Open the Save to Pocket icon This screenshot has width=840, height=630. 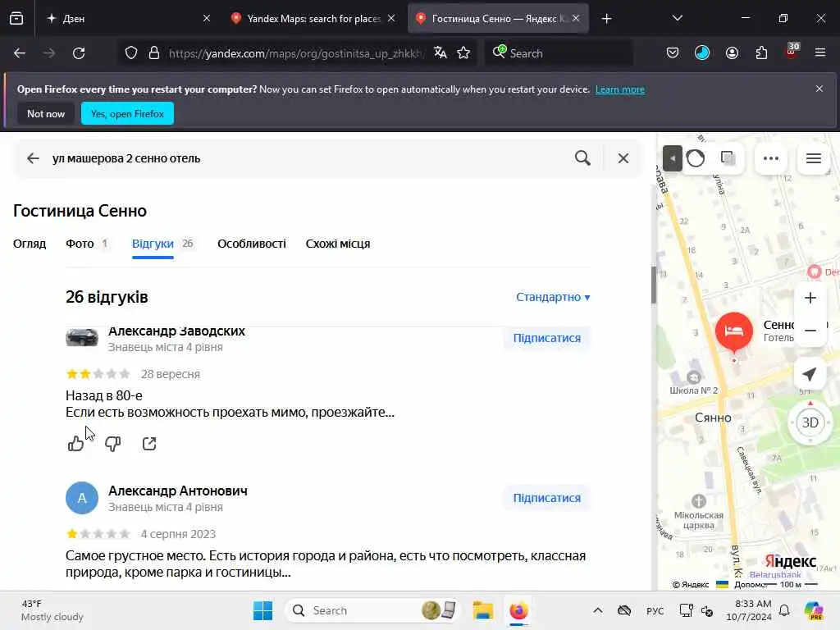pyautogui.click(x=673, y=53)
